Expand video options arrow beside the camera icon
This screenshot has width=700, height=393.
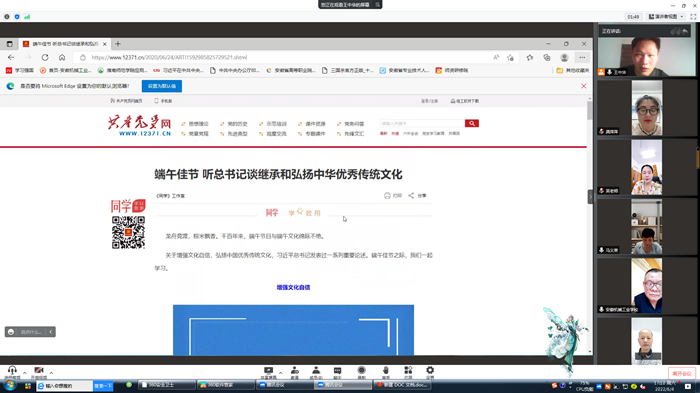[x=51, y=372]
